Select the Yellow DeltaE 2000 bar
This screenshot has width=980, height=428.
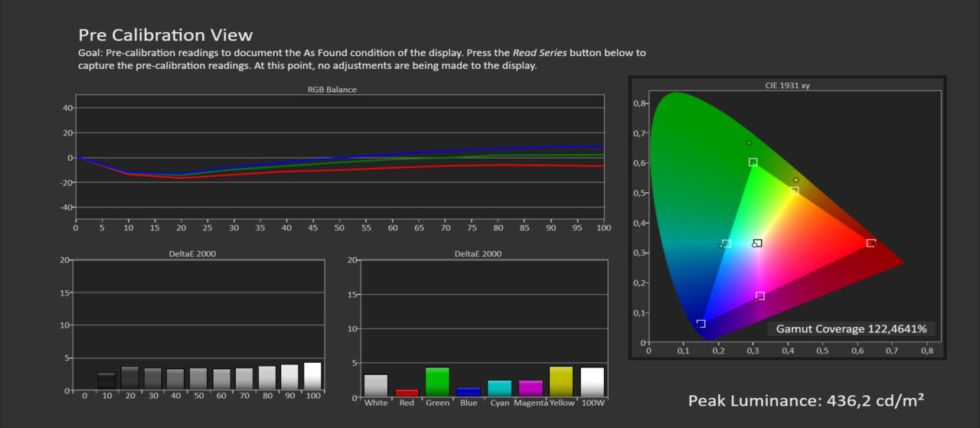click(x=561, y=381)
